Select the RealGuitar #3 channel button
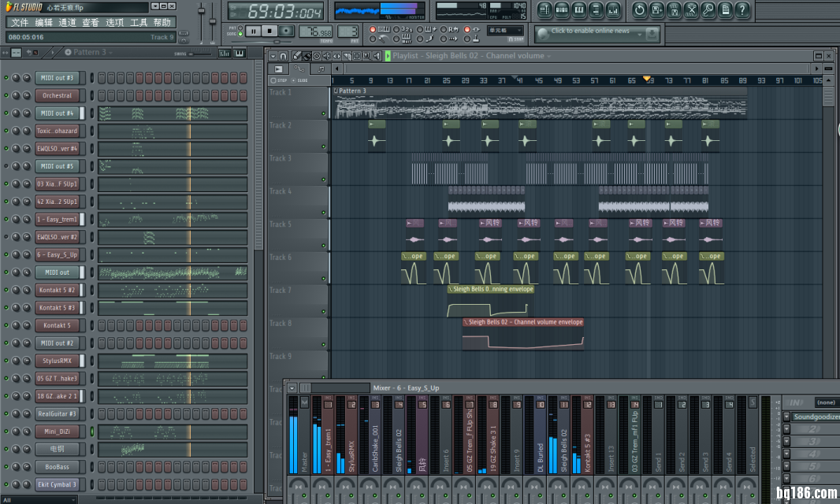This screenshot has height=504, width=840. coord(56,413)
